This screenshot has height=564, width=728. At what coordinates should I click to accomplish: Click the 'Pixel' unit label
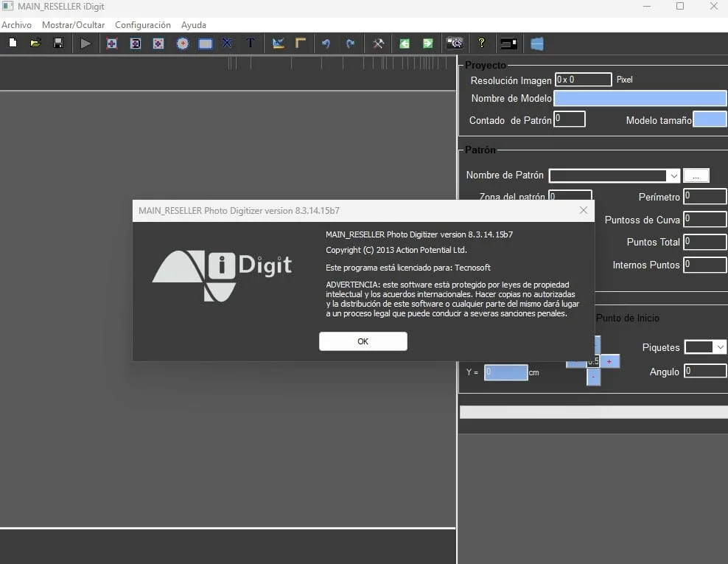tap(624, 80)
